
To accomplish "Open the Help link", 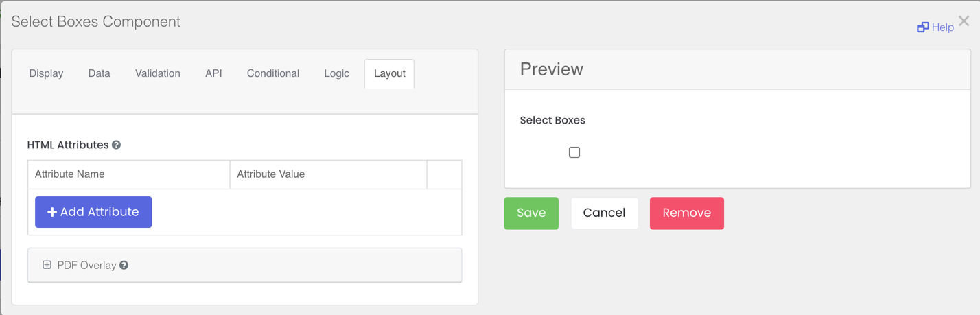I will pyautogui.click(x=942, y=27).
